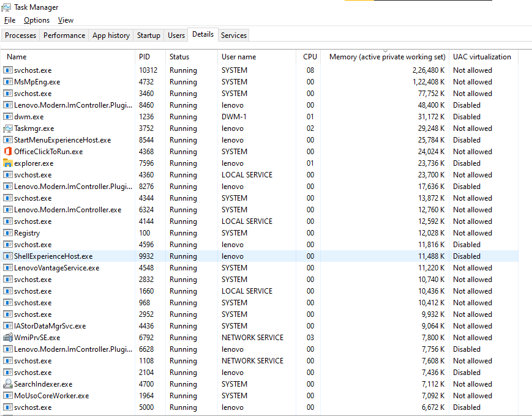Sort processes by the PID column header
The height and width of the screenshot is (416, 532).
click(x=144, y=57)
